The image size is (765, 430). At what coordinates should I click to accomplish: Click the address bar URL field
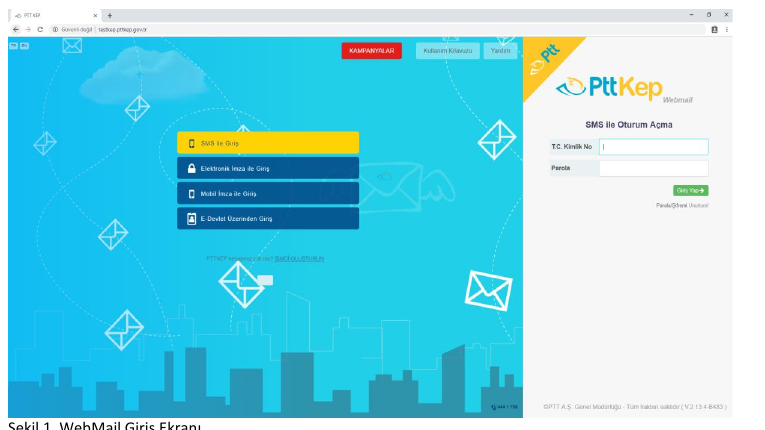click(378, 30)
